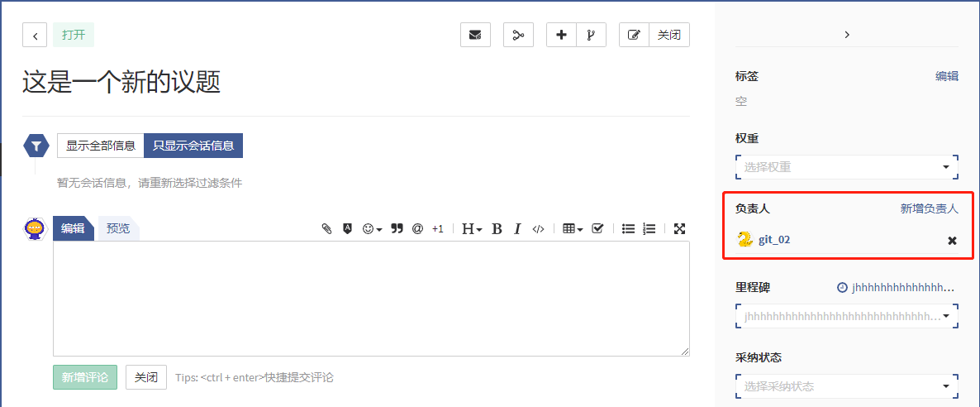Select 只显示会话信息 filter option

pos(193,146)
